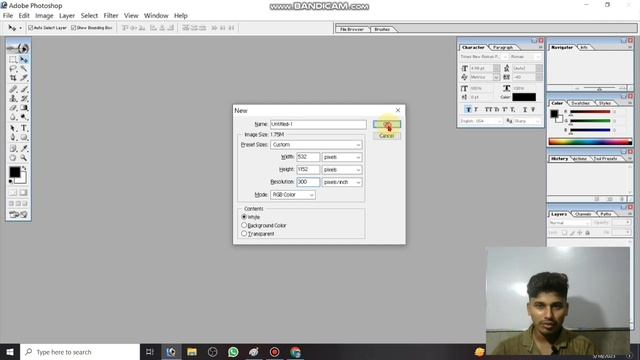640x360 pixels.
Task: Select the History Brush tool
Action: tap(24, 98)
